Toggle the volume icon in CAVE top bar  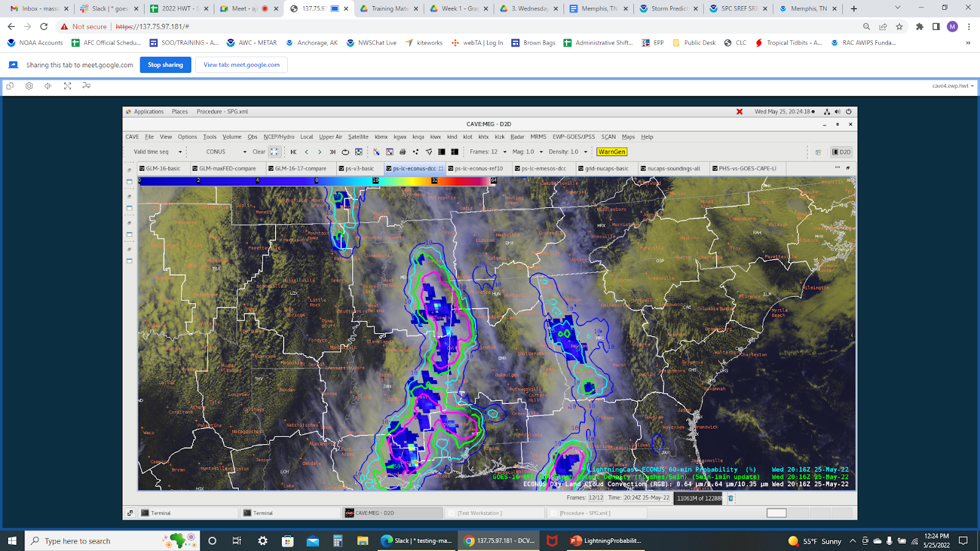coord(837,111)
